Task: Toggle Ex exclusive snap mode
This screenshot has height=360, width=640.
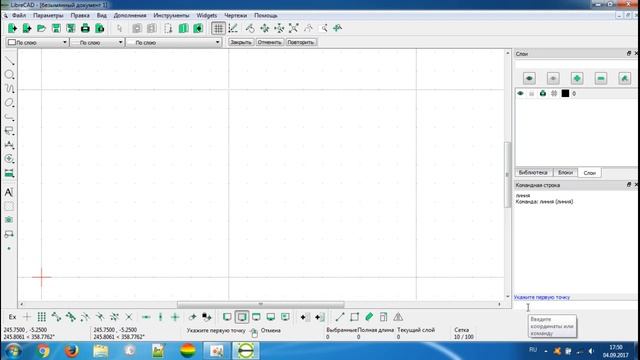Action: coord(12,317)
